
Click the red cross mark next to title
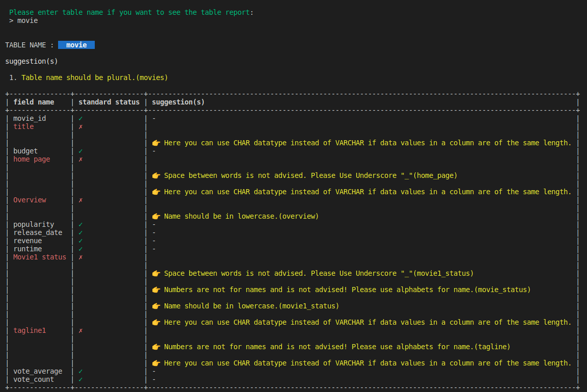pos(79,126)
